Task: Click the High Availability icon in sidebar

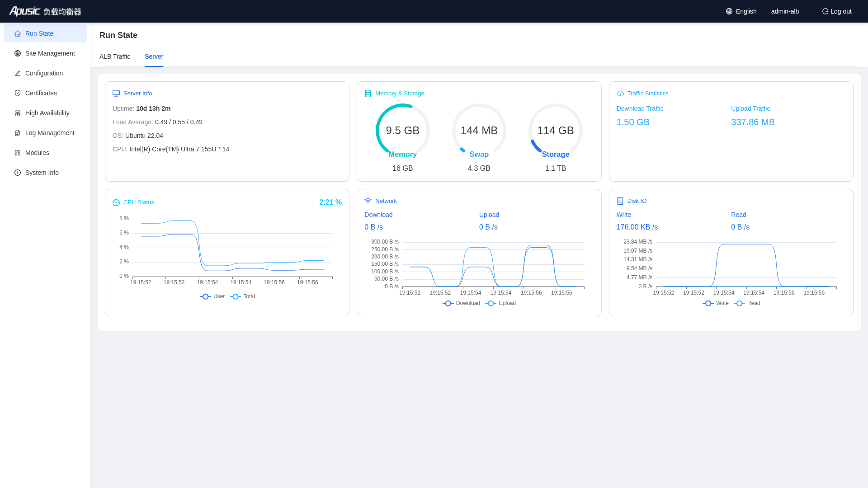Action: tap(18, 113)
